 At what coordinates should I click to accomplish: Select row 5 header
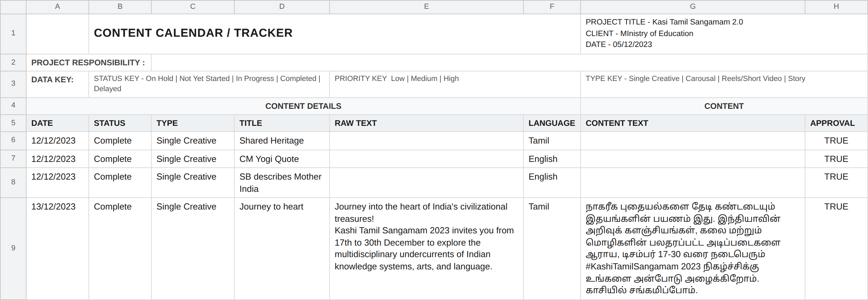point(13,123)
